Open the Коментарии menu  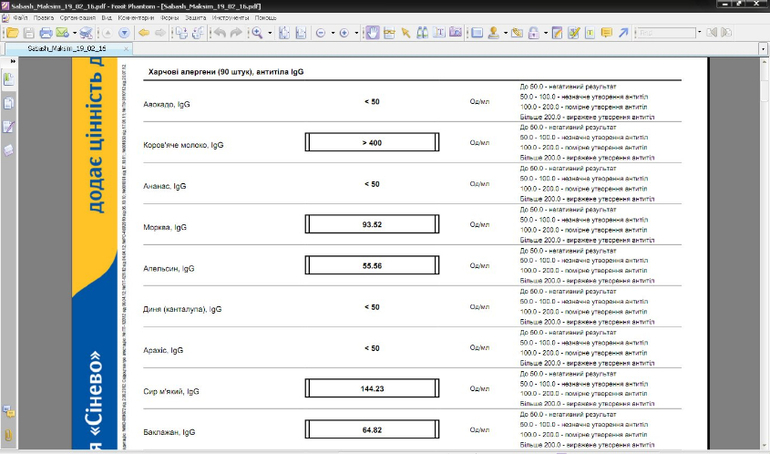tap(135, 18)
